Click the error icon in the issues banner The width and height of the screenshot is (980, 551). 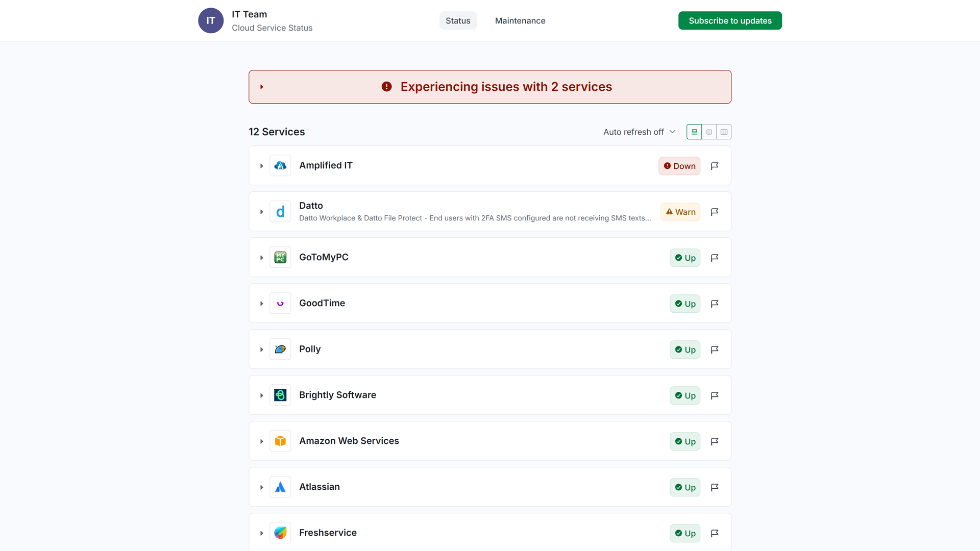(x=386, y=87)
